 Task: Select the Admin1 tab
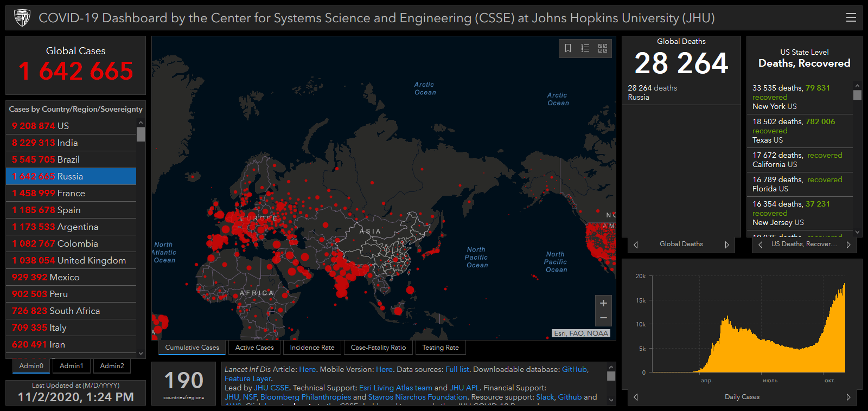point(72,366)
